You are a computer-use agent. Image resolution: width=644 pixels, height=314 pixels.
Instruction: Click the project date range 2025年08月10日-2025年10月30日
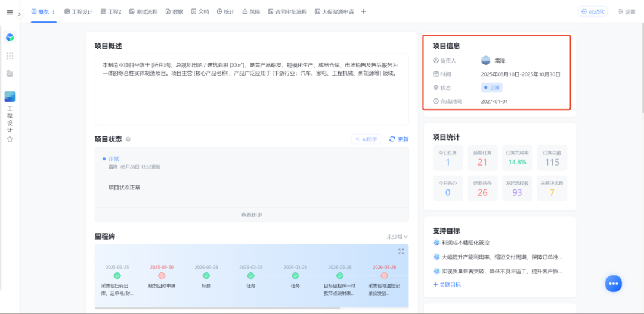click(521, 74)
